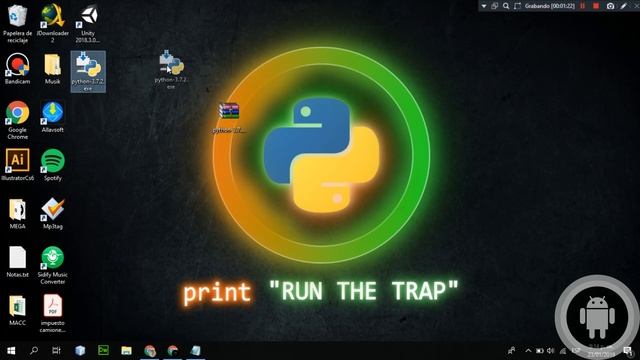The height and width of the screenshot is (360, 640).
Task: Click the Bandicam magnifier icon
Action: pos(506,6)
